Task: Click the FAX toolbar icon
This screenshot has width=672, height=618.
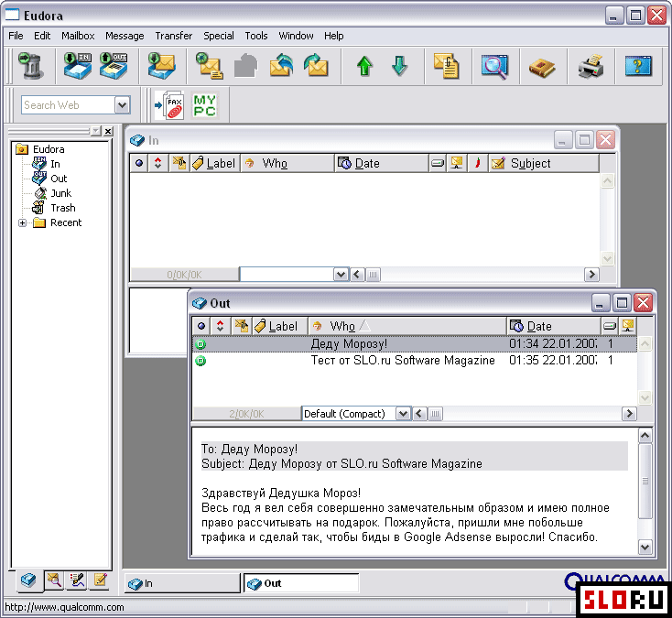Action: (169, 105)
